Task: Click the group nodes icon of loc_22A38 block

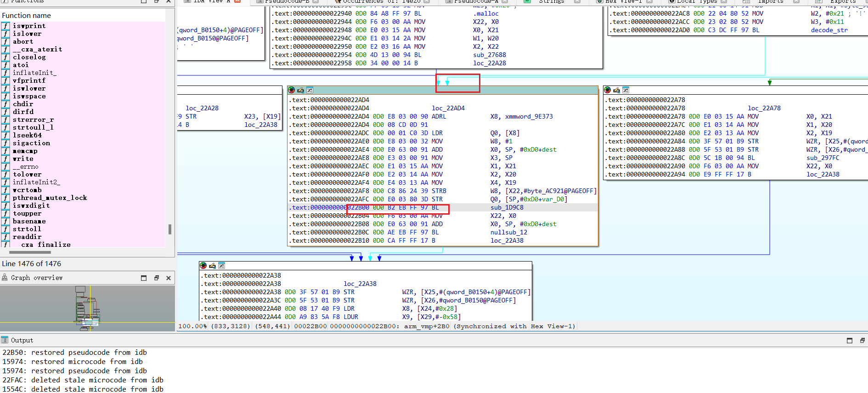Action: pyautogui.click(x=221, y=266)
